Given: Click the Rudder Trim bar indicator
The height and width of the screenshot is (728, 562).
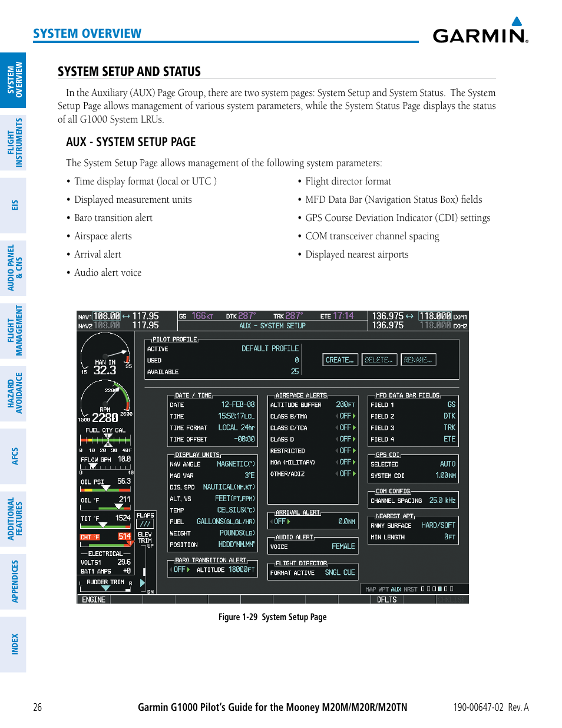Looking at the screenshot, I should (106, 588).
